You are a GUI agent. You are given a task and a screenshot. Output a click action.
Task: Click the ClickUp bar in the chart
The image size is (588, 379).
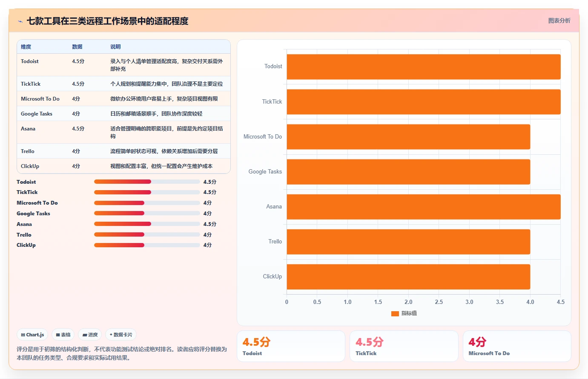click(408, 277)
